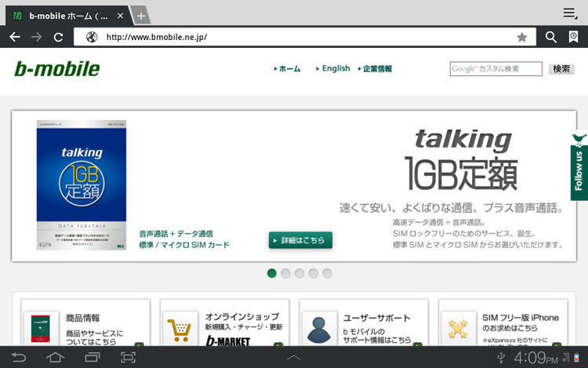
Task: Open the ユーザーサポート card
Action: 364,322
